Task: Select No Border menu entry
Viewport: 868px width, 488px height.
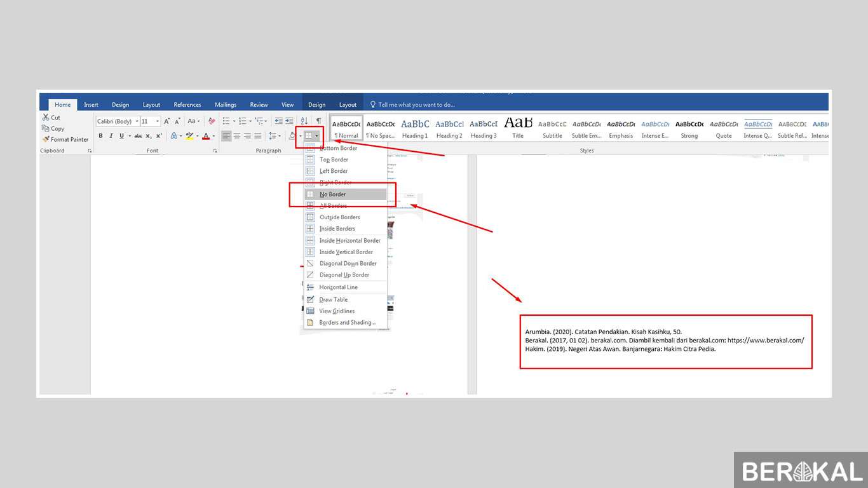Action: 345,194
